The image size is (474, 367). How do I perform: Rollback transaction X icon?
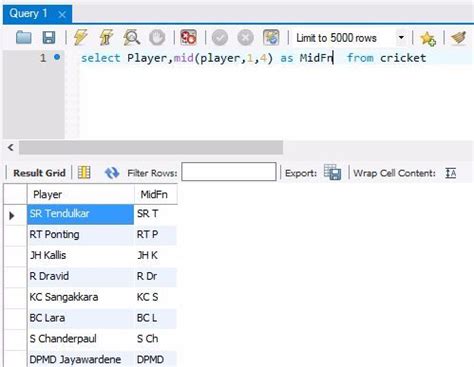coord(246,38)
